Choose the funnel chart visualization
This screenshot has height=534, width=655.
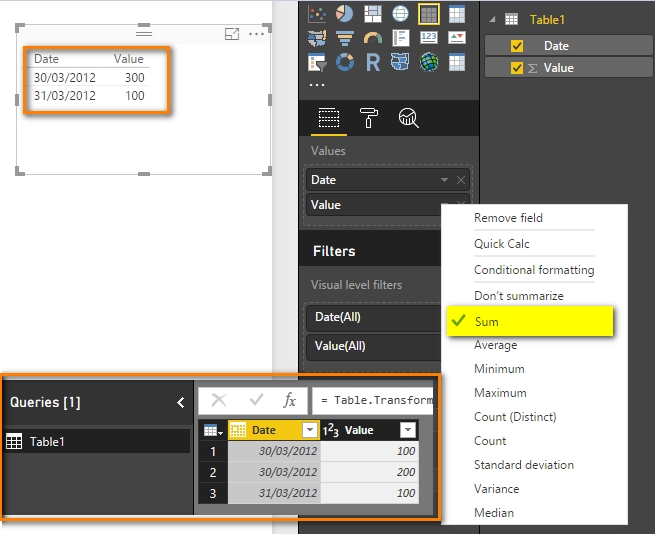[345, 38]
